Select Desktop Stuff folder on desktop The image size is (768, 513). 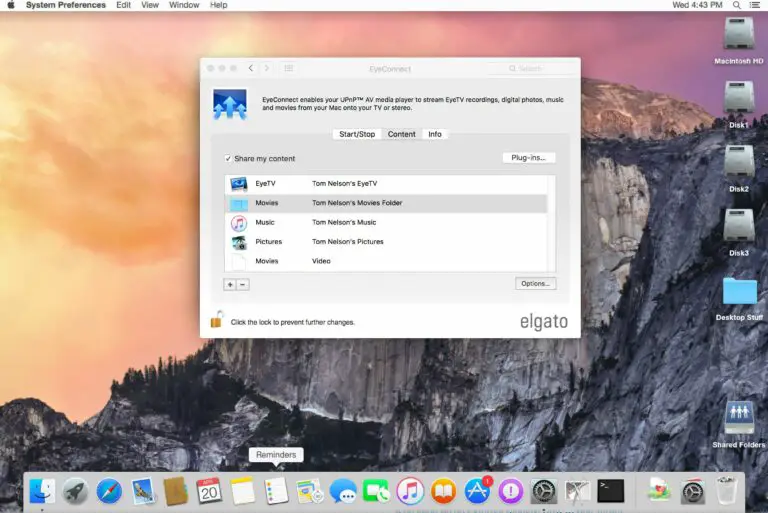click(x=739, y=299)
